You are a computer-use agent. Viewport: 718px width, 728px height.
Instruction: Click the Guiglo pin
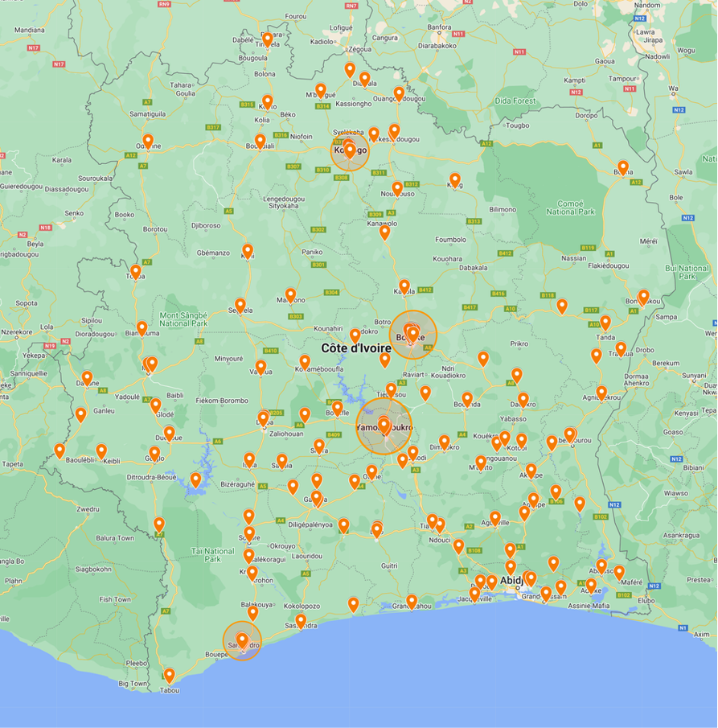tap(154, 454)
